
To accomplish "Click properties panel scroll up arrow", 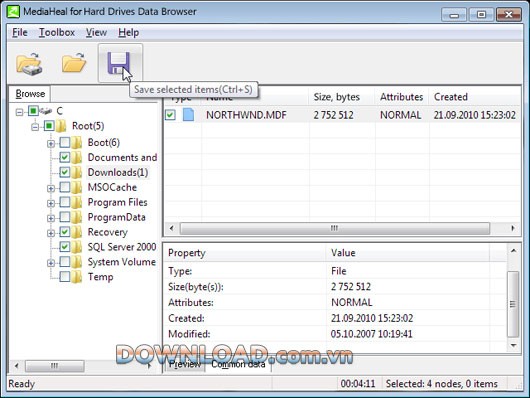I will (x=513, y=251).
